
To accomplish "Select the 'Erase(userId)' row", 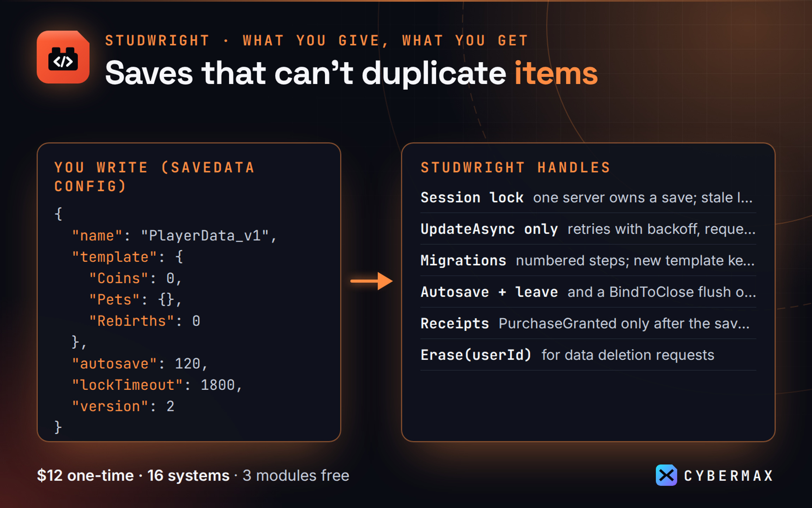I will (x=588, y=355).
